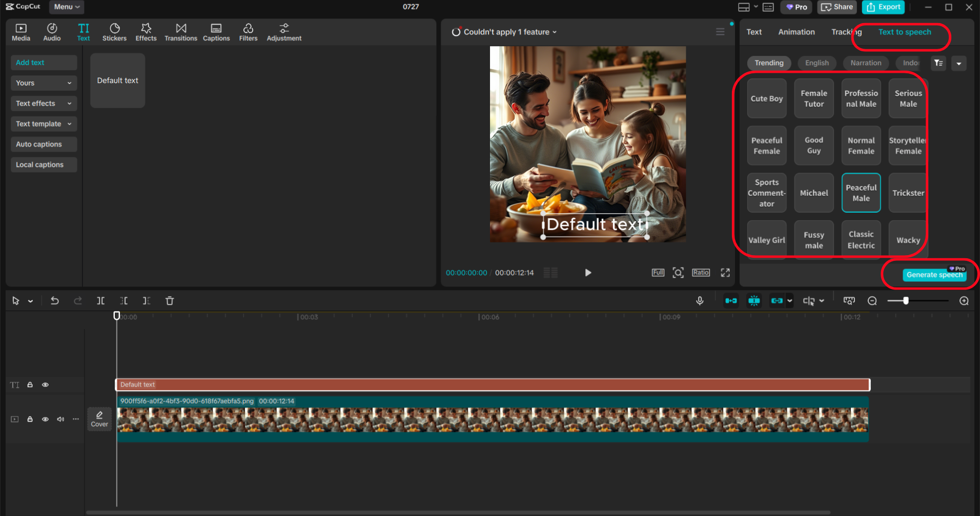
Task: Select the Storyteller Female voice
Action: coord(908,146)
